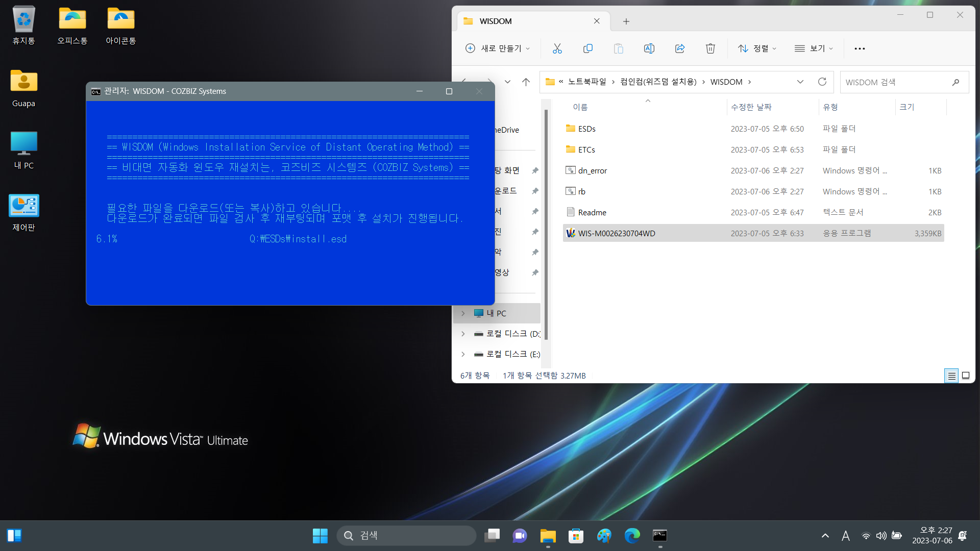Open the Recycle Bin desktop icon
This screenshot has height=551, width=980.
click(x=23, y=26)
